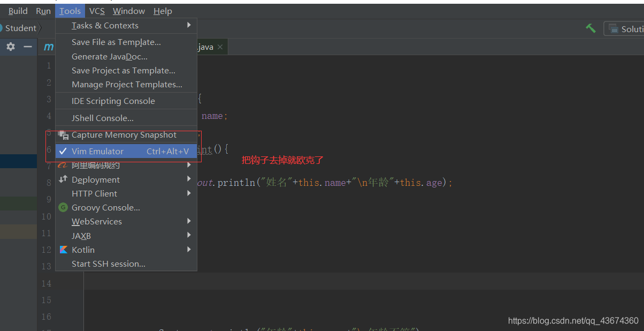The width and height of the screenshot is (644, 331).
Task: Open the Help menu
Action: [x=163, y=11]
